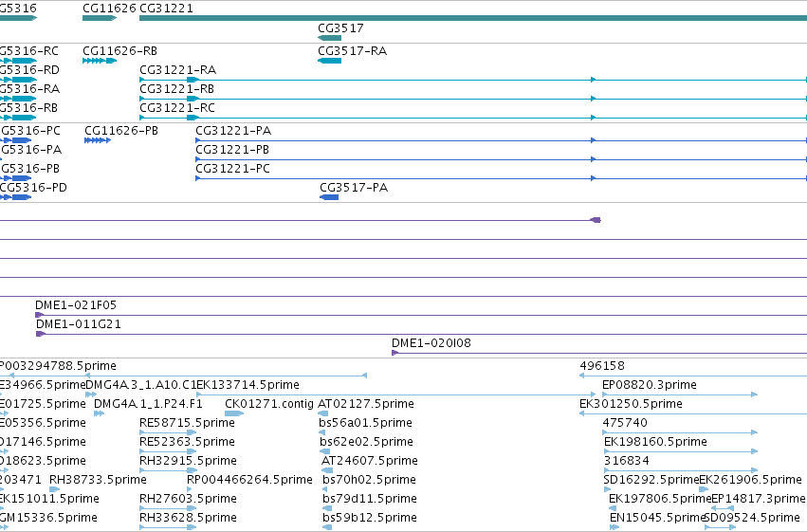Select EST AT02127.5prime
The height and width of the screenshot is (532, 807).
tap(366, 404)
